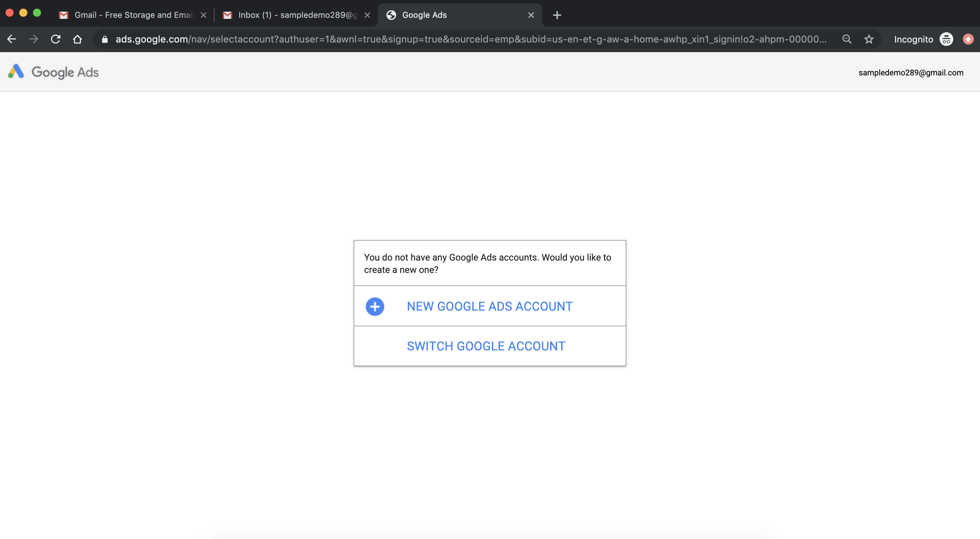The image size is (980, 539).
Task: Click the ads.google.com address bar
Action: 470,39
